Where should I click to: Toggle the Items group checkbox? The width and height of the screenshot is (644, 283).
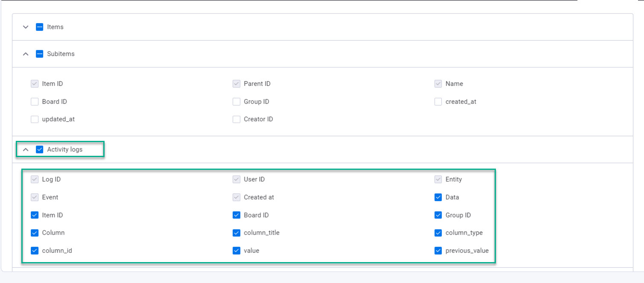coord(40,27)
